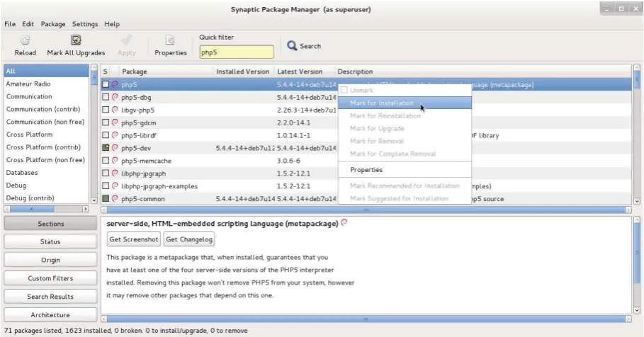This screenshot has height=337, width=644.
Task: Open the Help menu
Action: (x=112, y=24)
